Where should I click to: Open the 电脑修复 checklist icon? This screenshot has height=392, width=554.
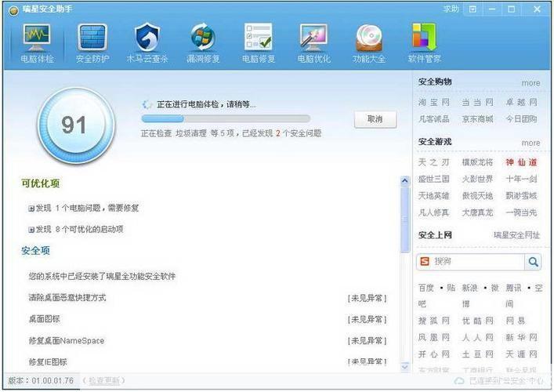tap(259, 37)
